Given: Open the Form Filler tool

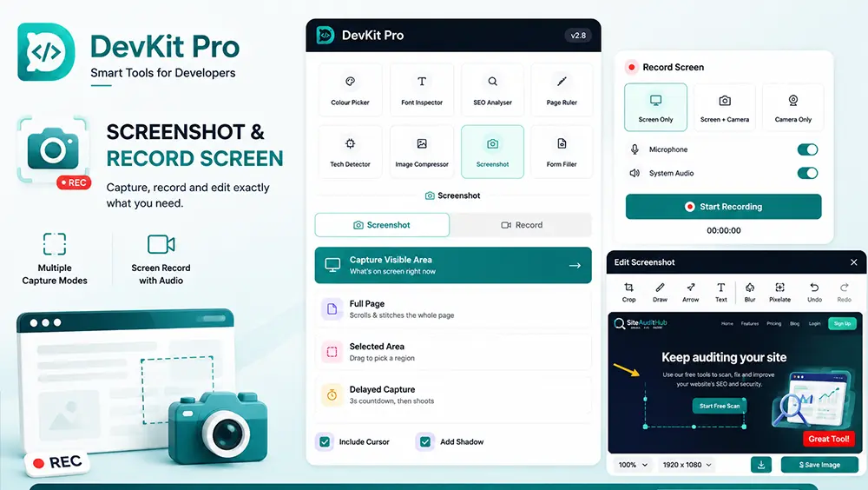Looking at the screenshot, I should tap(562, 152).
